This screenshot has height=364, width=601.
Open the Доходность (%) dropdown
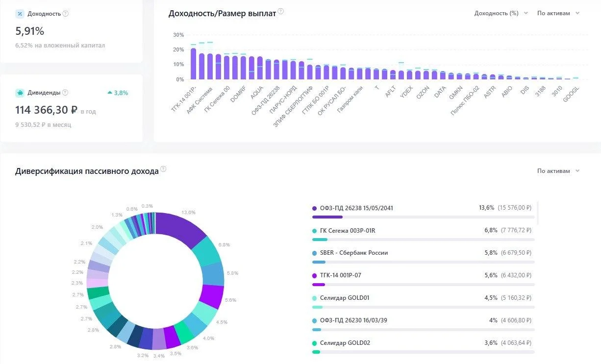click(501, 13)
